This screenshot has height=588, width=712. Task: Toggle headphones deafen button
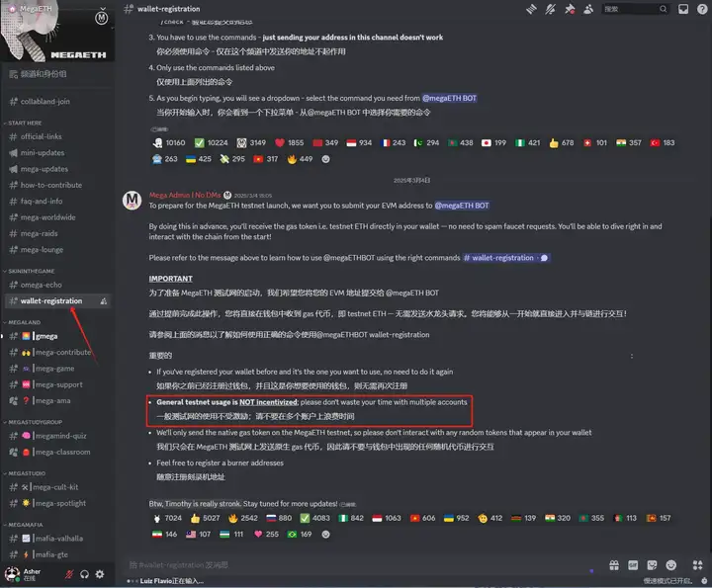tap(84, 574)
